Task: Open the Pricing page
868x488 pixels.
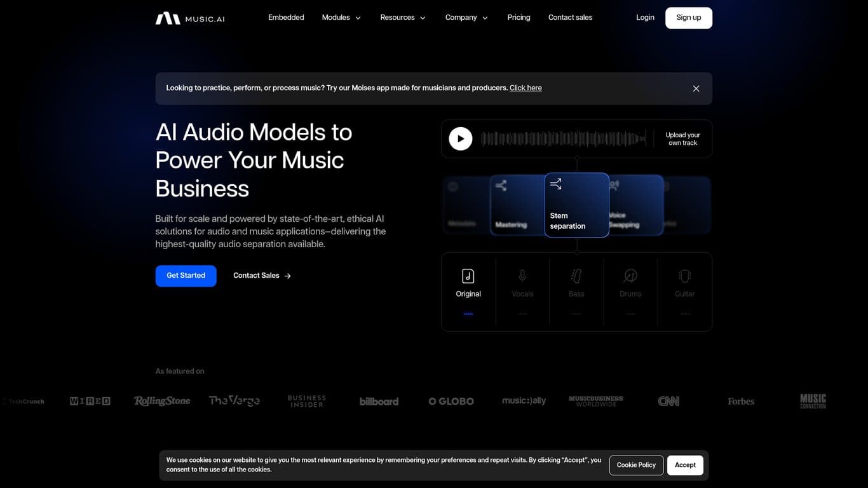Action: [x=519, y=17]
